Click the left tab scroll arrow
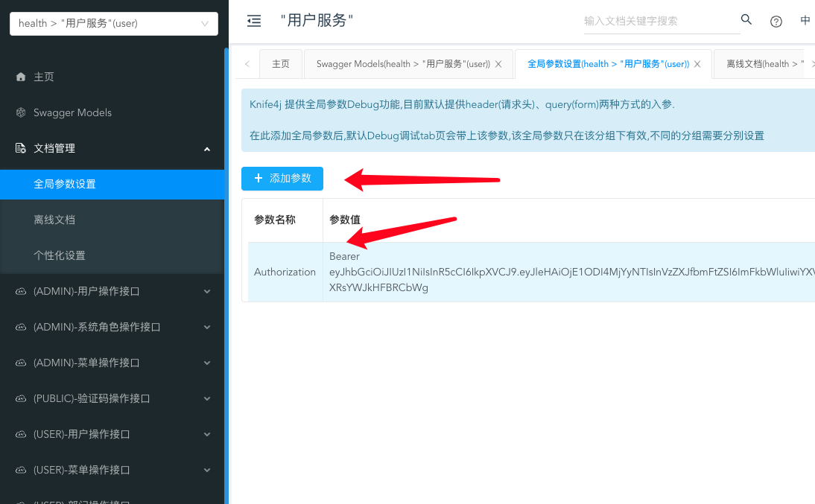The height and width of the screenshot is (504, 815). pyautogui.click(x=247, y=64)
